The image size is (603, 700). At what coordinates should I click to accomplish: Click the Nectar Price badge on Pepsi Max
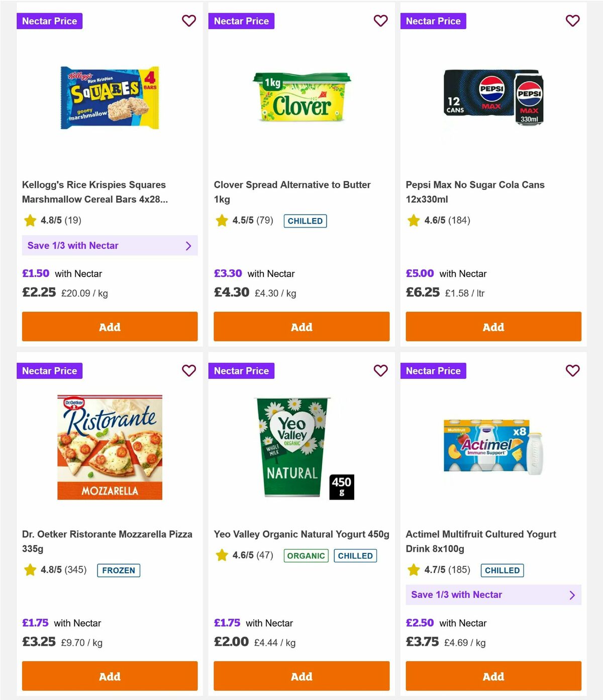[x=434, y=21]
